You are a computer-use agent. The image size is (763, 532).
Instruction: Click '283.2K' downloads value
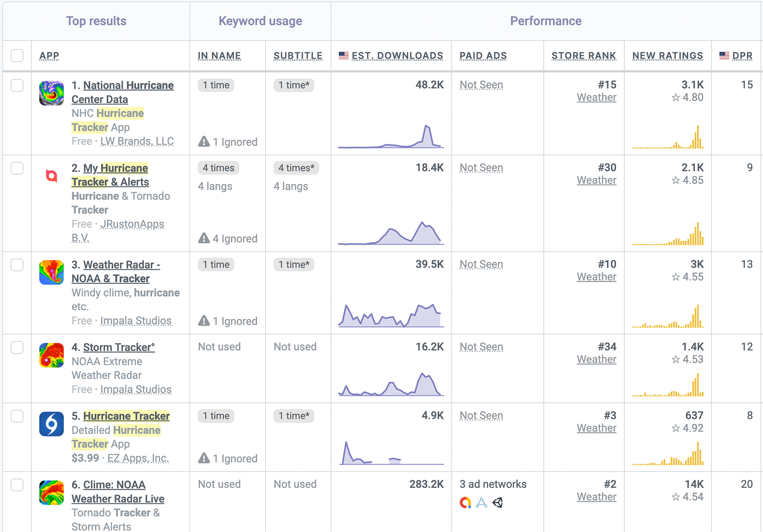pos(426,484)
